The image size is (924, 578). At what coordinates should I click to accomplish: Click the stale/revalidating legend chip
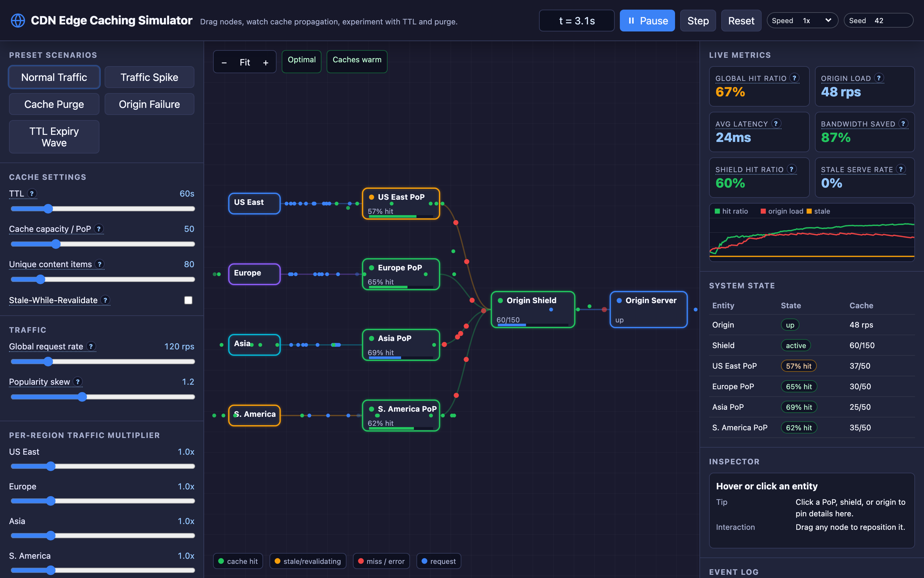tap(308, 561)
